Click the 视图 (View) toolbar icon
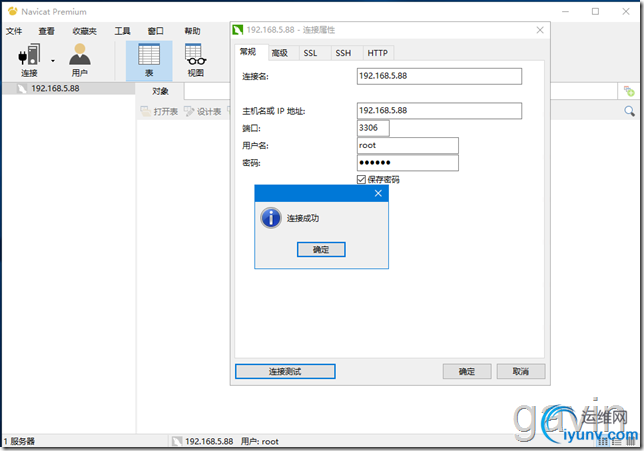Screen dimensions: 644x451 tap(196, 60)
